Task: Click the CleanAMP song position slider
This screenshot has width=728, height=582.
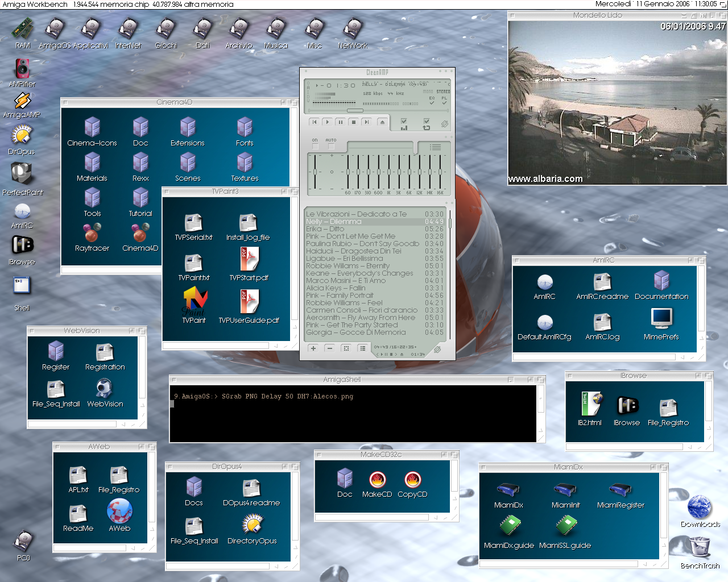Action: [355, 110]
